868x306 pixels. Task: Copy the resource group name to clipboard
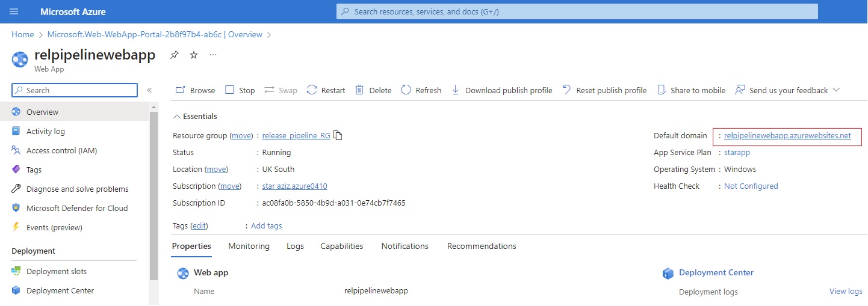338,136
